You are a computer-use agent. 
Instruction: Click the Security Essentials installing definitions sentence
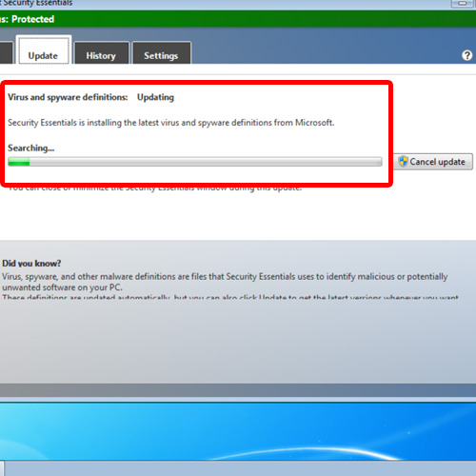(x=171, y=123)
